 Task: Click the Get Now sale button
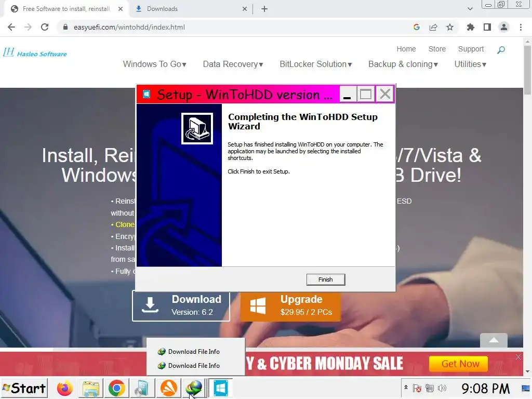point(458,364)
